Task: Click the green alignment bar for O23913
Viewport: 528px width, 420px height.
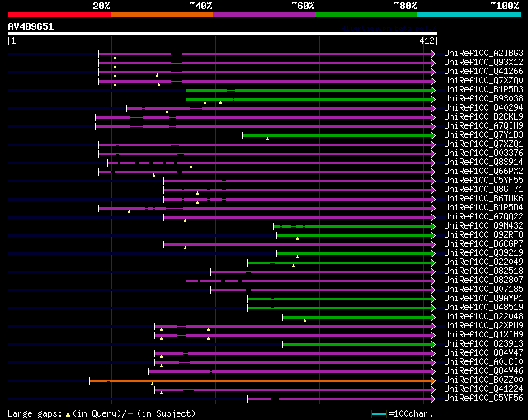Action: click(x=357, y=344)
